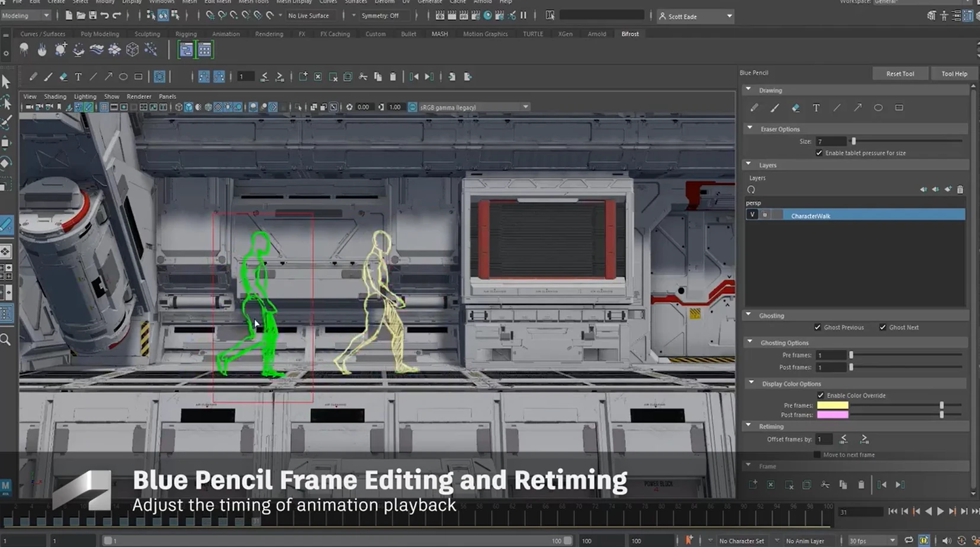This screenshot has height=547, width=980.
Task: Click the retime forward arrow icon
Action: pos(864,439)
